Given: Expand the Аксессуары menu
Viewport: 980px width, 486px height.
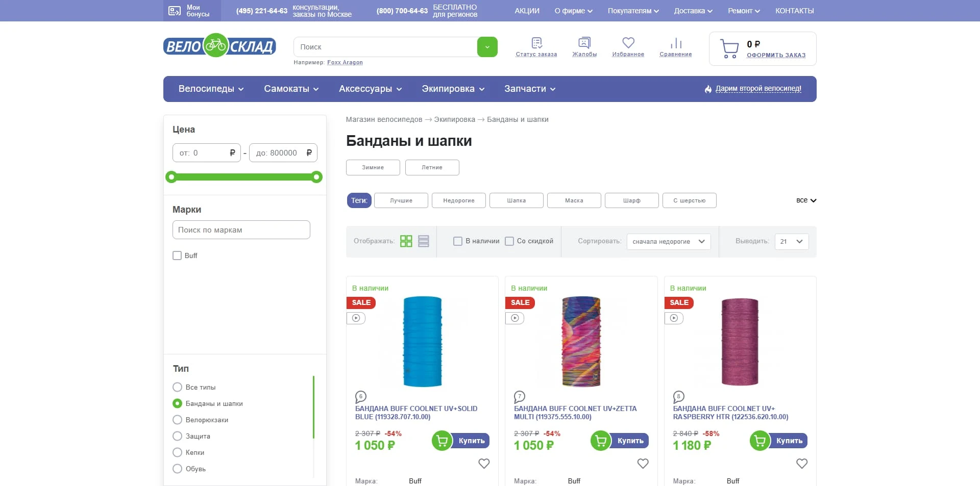Looking at the screenshot, I should tap(370, 89).
